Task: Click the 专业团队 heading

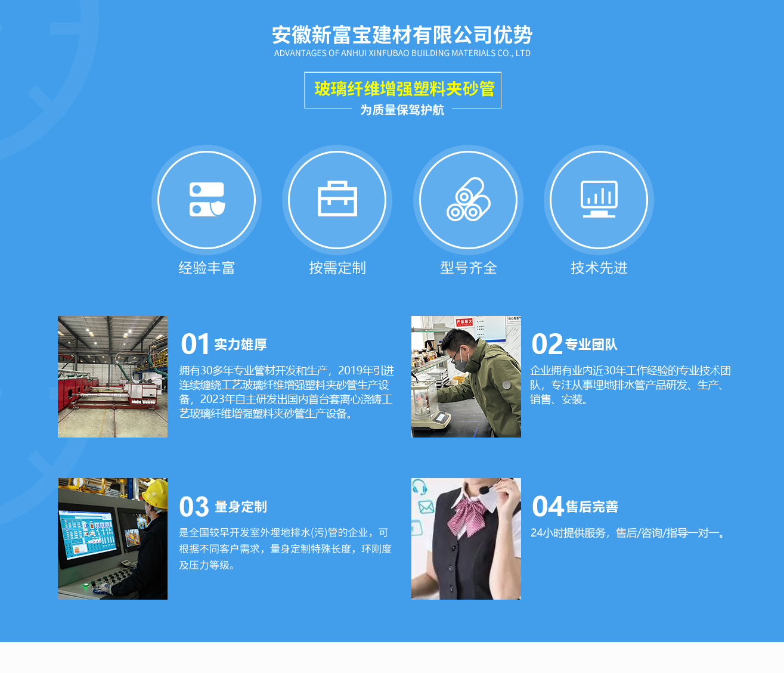Action: (x=591, y=345)
